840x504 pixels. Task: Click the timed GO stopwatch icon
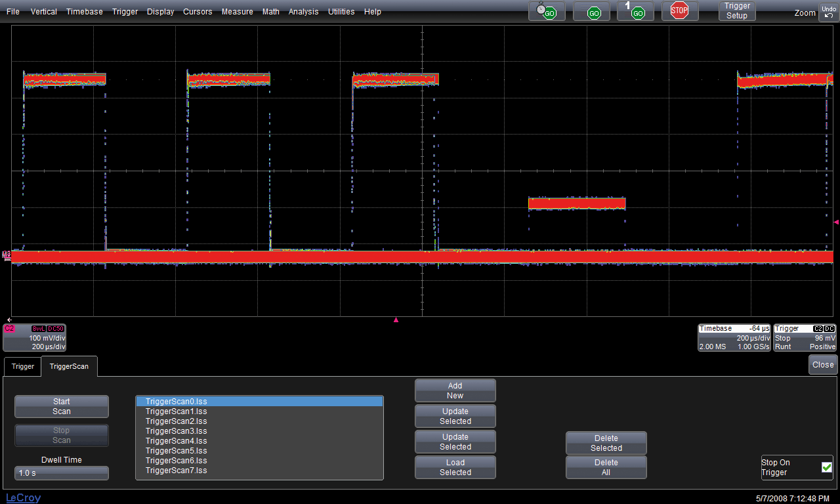click(547, 11)
